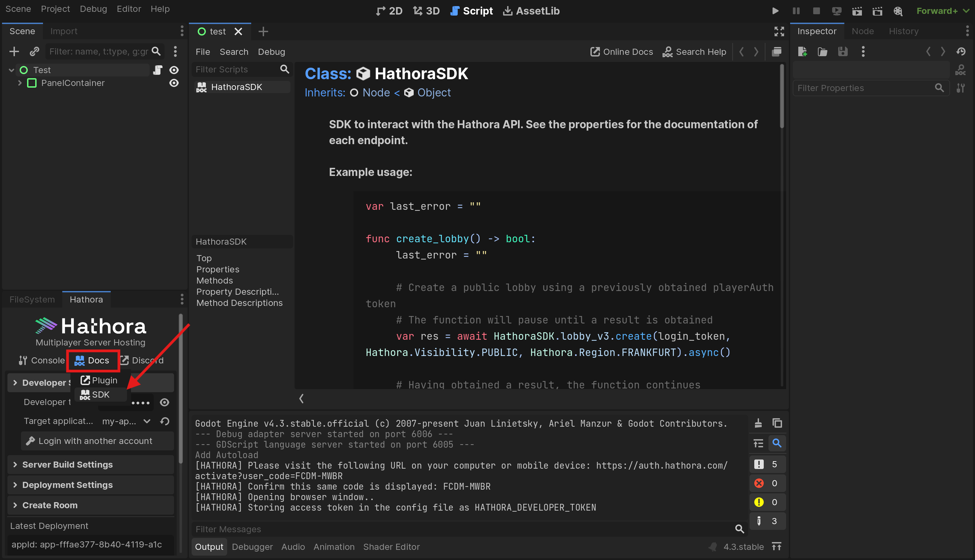
Task: Show the hidden Developer token value
Action: [164, 402]
